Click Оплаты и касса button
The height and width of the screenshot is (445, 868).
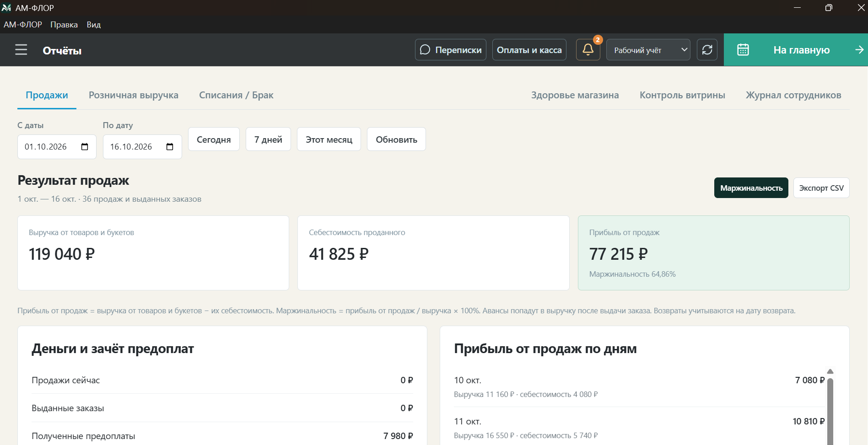[529, 50]
